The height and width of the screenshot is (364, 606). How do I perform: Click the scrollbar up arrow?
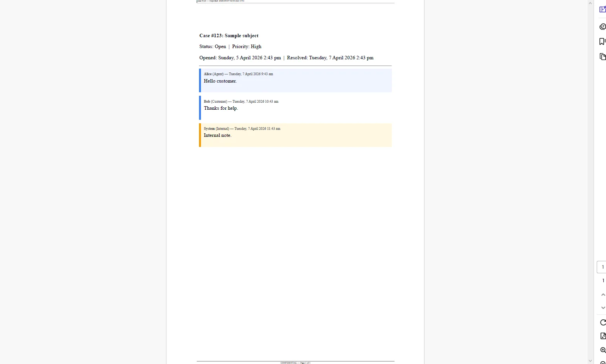coord(589,3)
